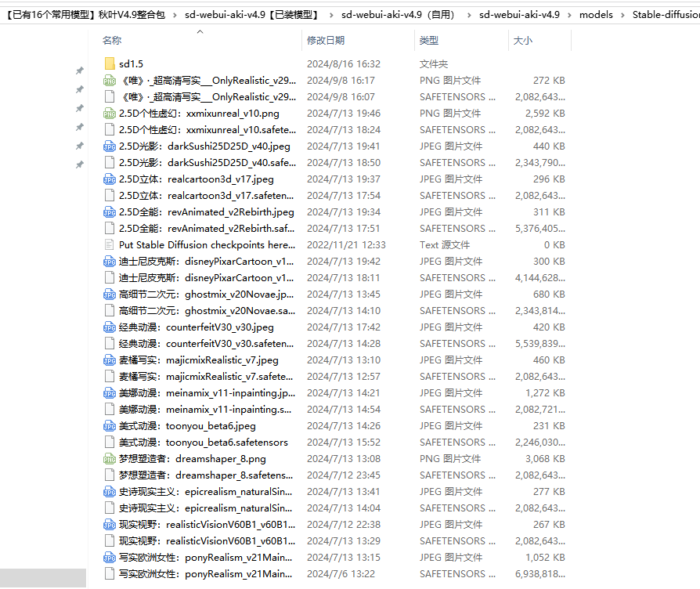Select the file icon for realcartoon3d_v17 safetensors
Viewport: 700px width, 589px height.
[110, 196]
